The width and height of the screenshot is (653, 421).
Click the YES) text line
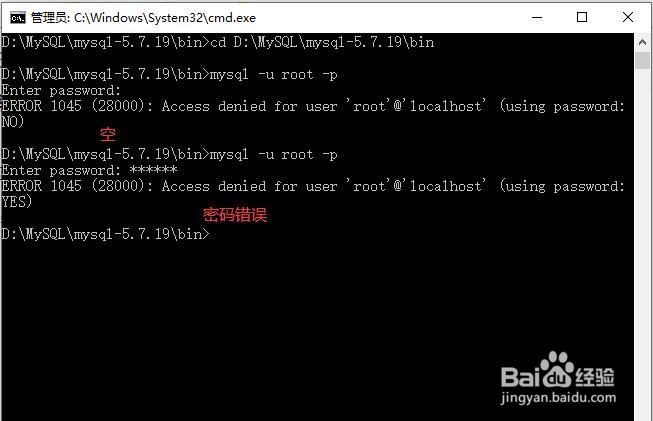(17, 202)
